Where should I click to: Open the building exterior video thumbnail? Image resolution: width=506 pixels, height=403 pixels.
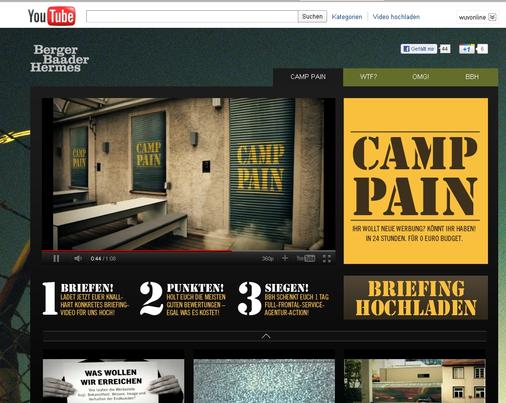pyautogui.click(x=415, y=381)
